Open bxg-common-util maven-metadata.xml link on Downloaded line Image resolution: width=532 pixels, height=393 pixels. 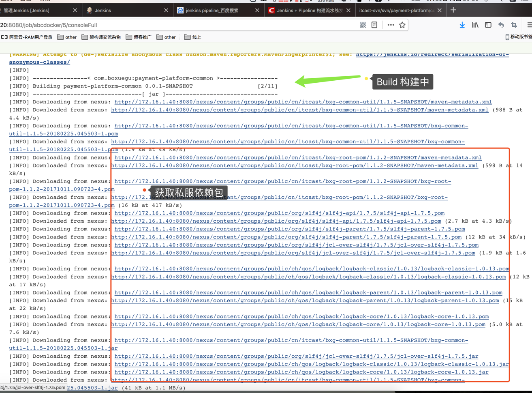tap(300, 110)
